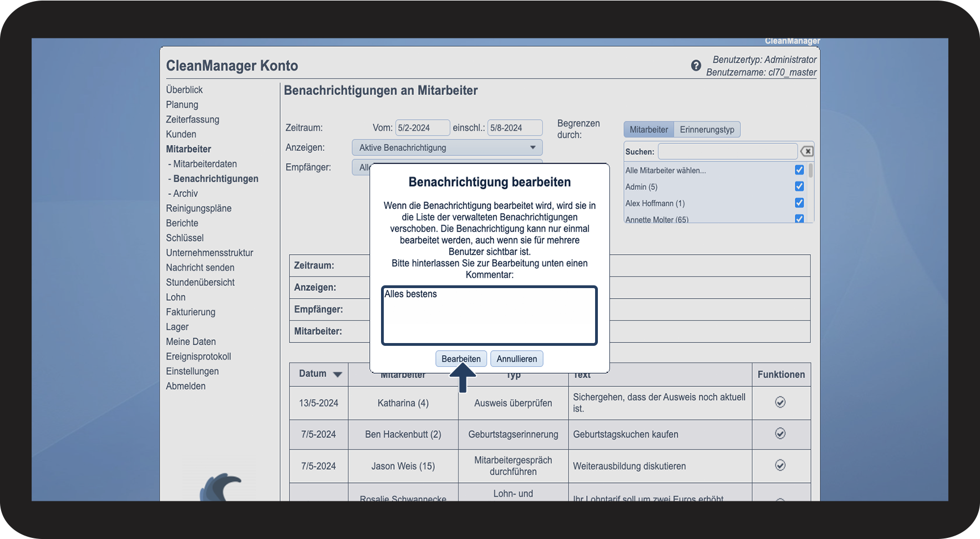The width and height of the screenshot is (980, 539).
Task: Click the comment text area
Action: 489,316
